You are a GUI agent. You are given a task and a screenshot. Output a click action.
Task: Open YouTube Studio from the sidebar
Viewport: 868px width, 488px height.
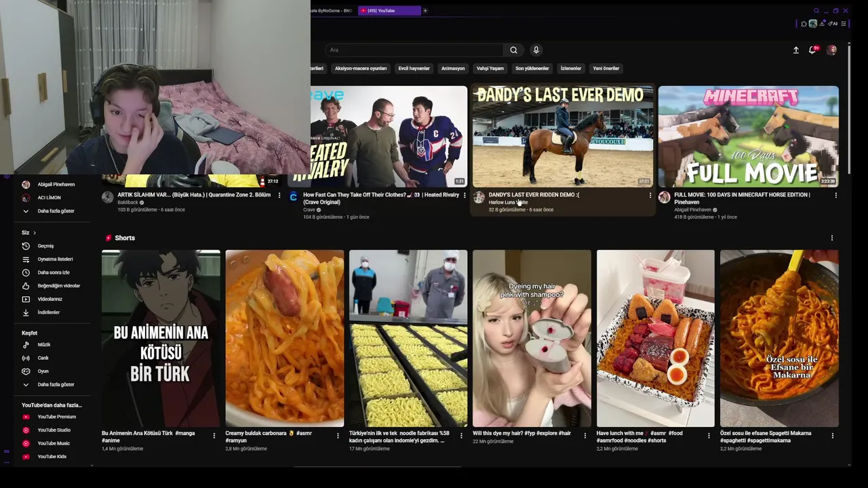click(x=52, y=430)
